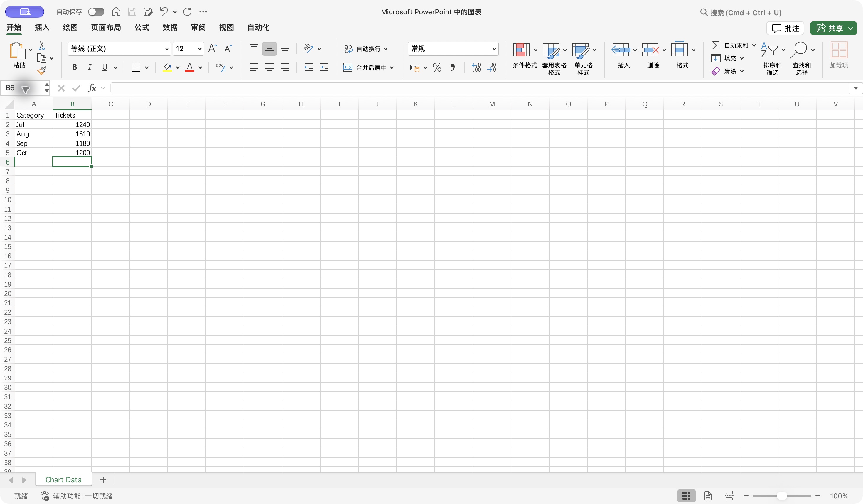Open the font size dropdown
This screenshot has height=504, width=863.
point(199,49)
